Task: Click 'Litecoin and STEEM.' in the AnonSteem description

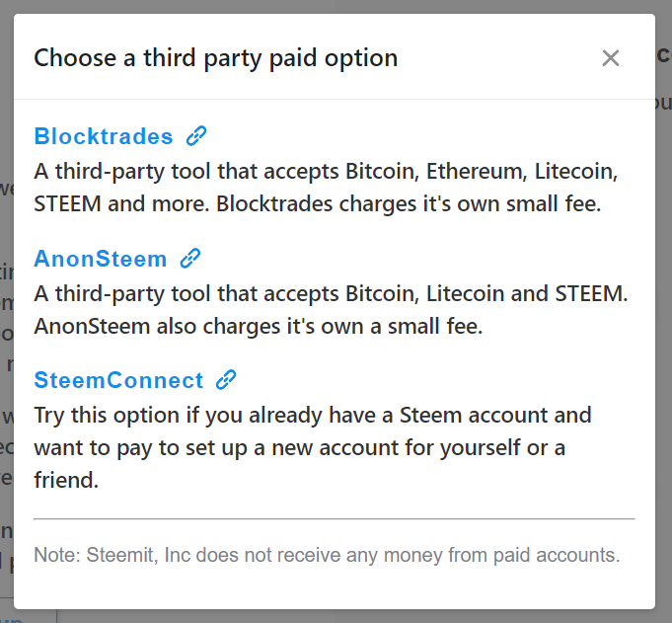Action: coord(527,293)
